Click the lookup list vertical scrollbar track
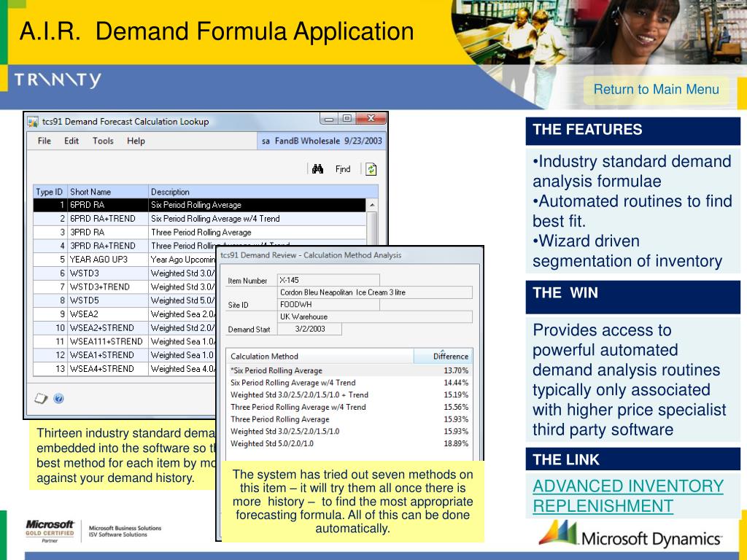747x560 pixels. (x=371, y=228)
